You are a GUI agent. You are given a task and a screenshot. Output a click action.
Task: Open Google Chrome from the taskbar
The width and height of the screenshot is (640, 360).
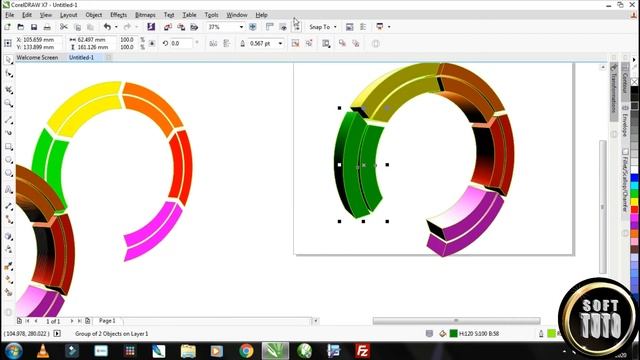click(246, 351)
